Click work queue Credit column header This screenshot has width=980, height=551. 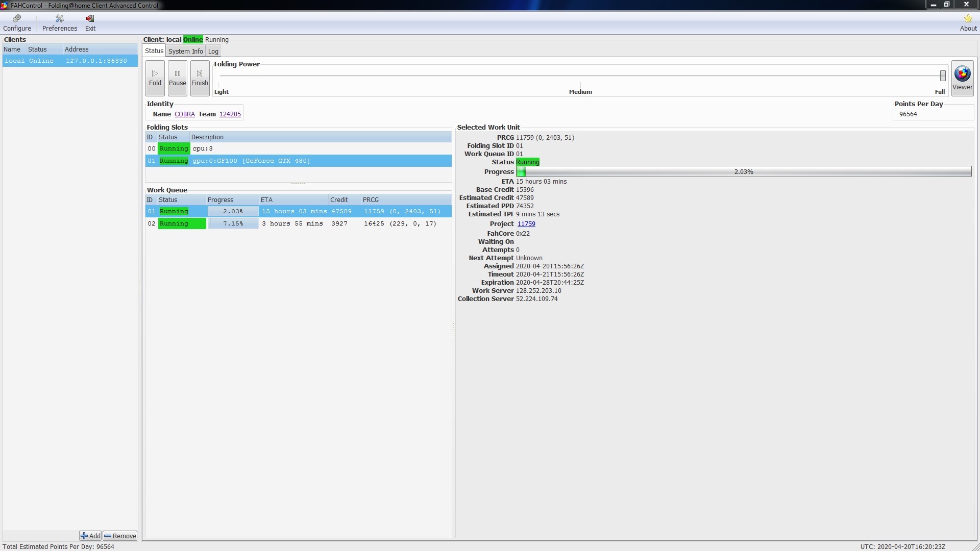[x=345, y=200]
